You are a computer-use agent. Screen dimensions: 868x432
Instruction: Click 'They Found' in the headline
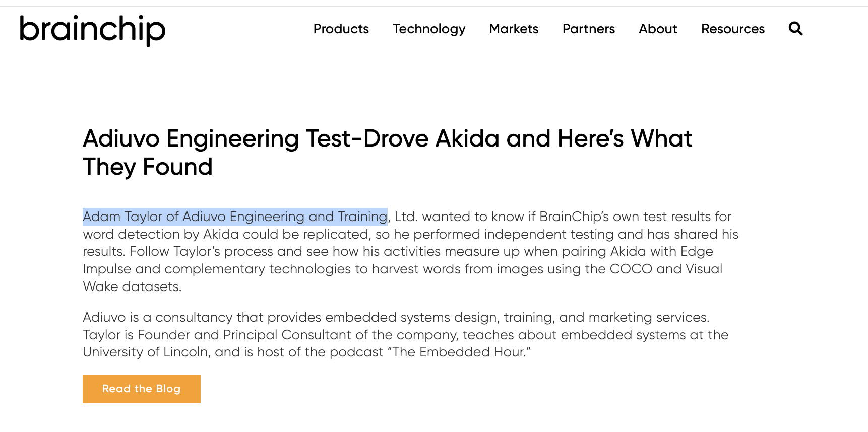pos(148,167)
